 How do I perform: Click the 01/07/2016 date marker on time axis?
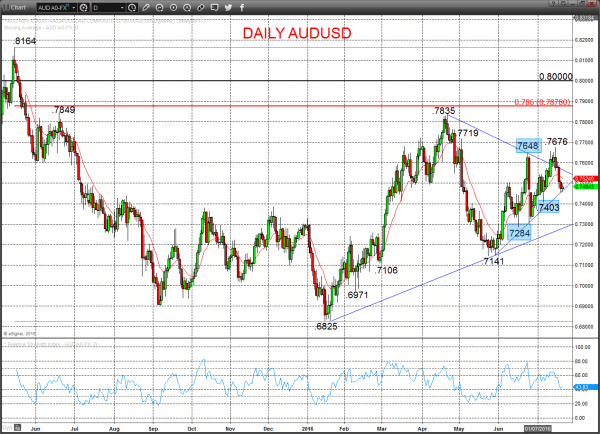(x=538, y=429)
